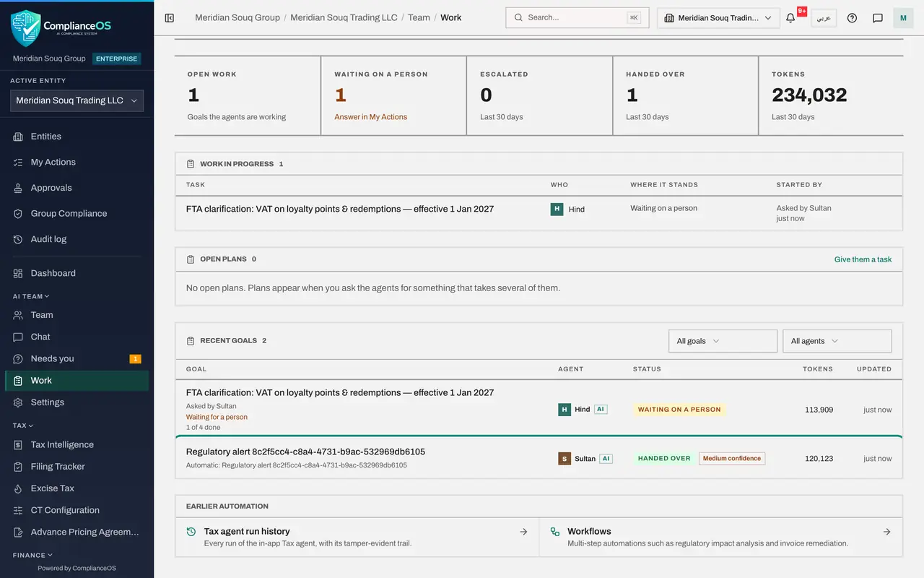Open Entities in the sidebar
The height and width of the screenshot is (578, 924).
coord(77,137)
